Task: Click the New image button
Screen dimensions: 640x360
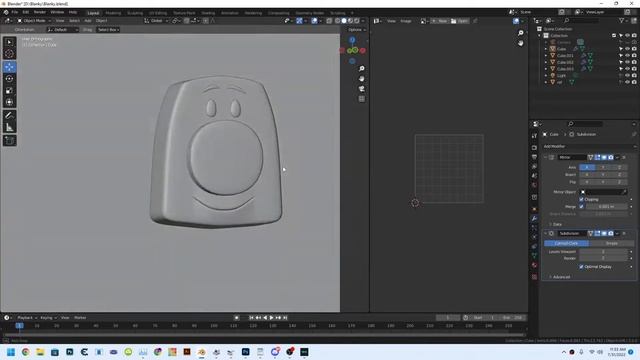Action: pos(440,21)
